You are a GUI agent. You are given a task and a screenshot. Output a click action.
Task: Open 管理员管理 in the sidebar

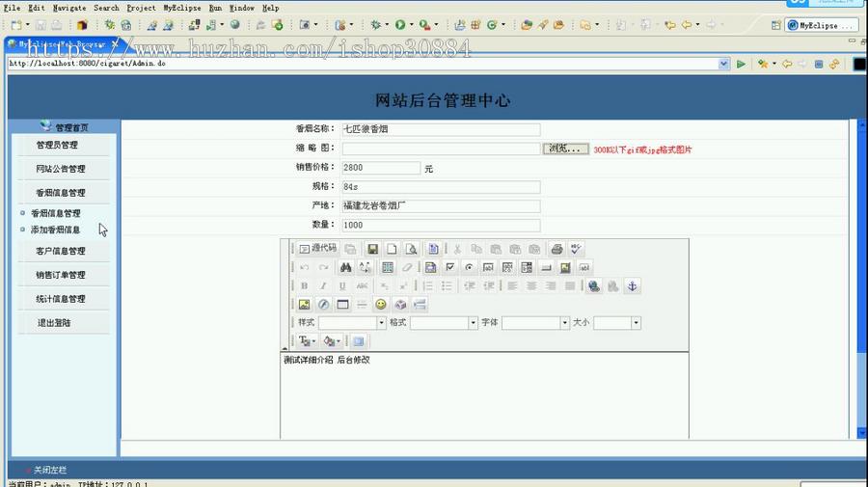pyautogui.click(x=57, y=145)
